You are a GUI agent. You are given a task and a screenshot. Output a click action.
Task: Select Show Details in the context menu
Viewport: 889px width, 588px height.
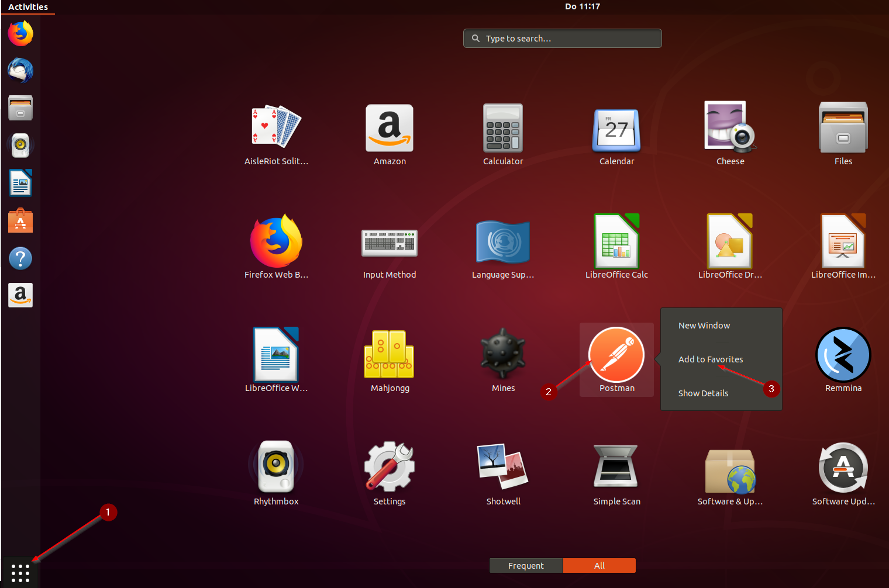(x=703, y=393)
